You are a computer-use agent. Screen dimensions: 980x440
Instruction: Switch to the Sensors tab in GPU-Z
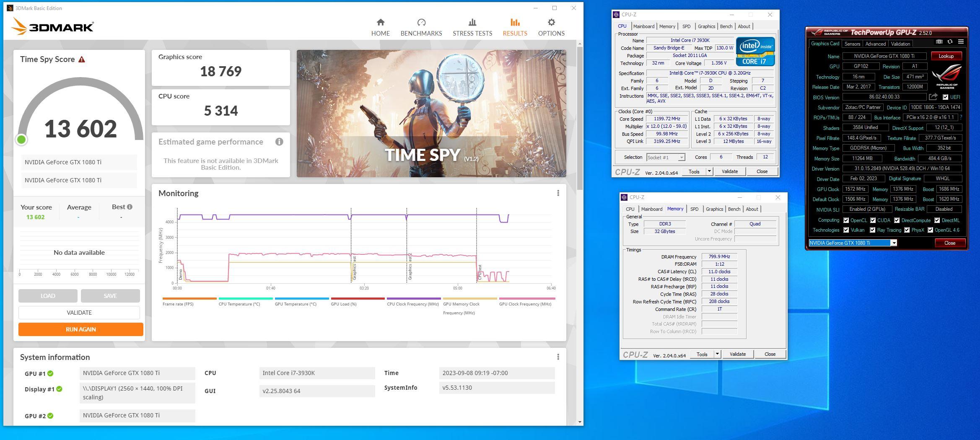tap(852, 44)
